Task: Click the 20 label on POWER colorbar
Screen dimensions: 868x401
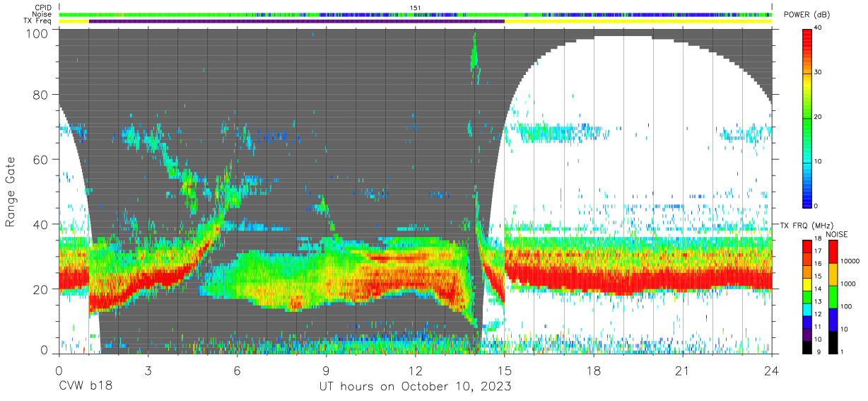Action: [819, 117]
